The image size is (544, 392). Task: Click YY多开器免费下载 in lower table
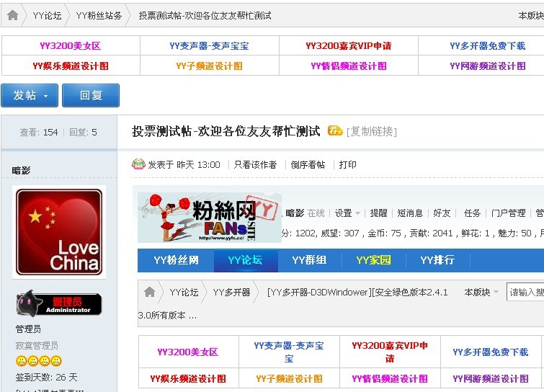[x=491, y=352]
